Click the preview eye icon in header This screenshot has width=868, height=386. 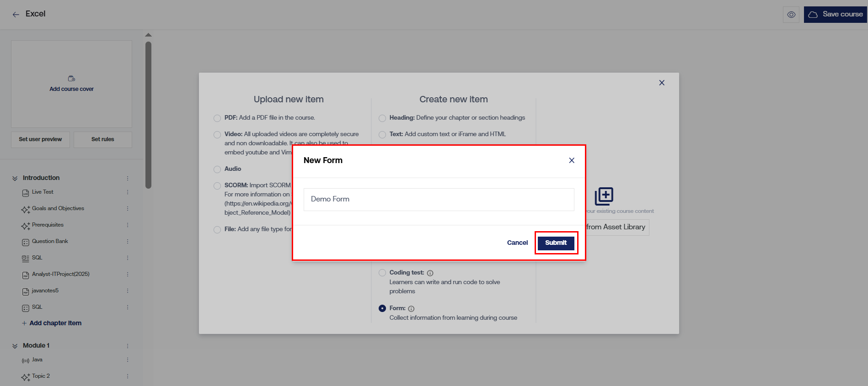[x=791, y=15]
